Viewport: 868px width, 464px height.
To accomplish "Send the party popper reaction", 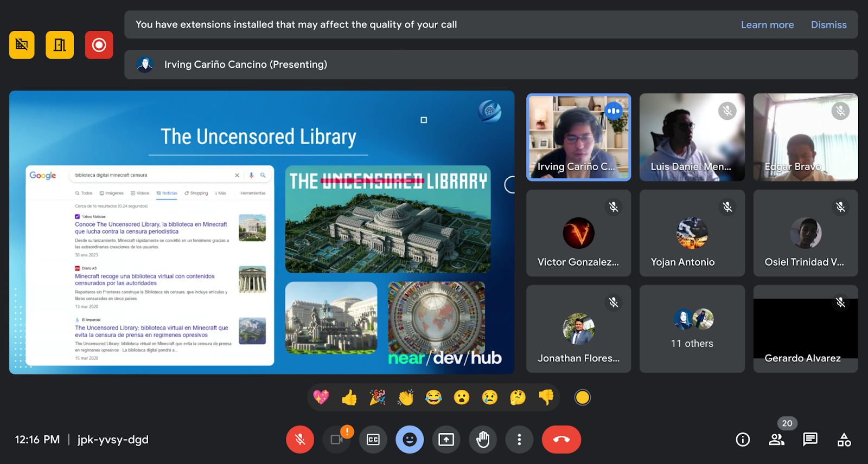I will click(x=378, y=397).
